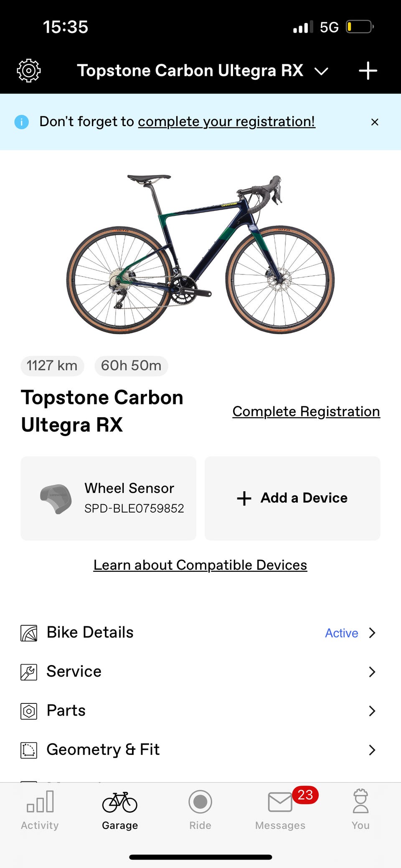Follow the 'complete your registration!' banner link
This screenshot has width=401, height=868.
pos(226,122)
